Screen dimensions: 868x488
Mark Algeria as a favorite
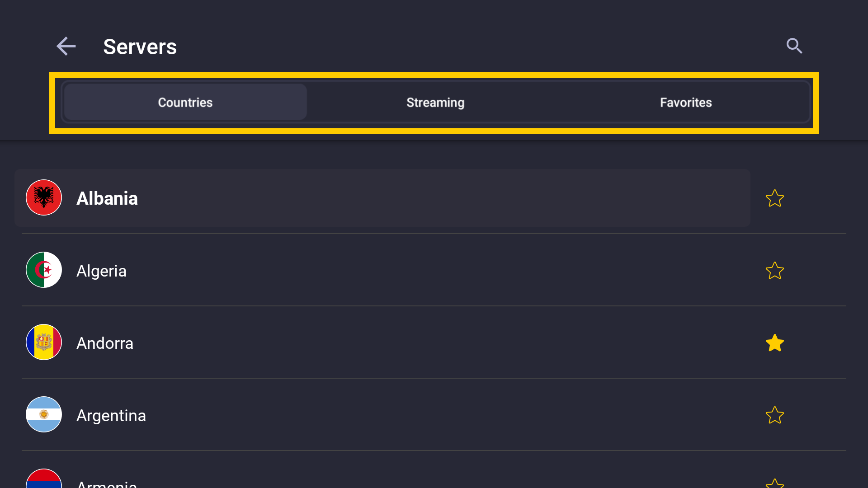click(774, 270)
